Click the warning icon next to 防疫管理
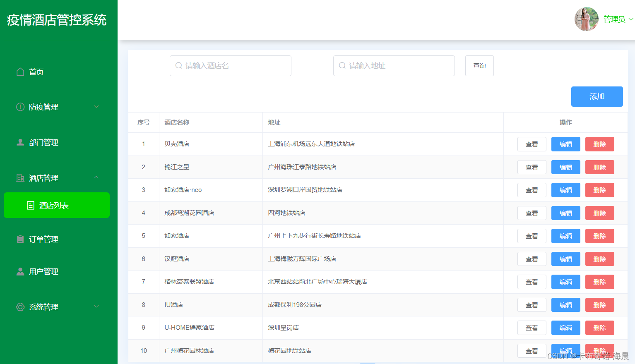This screenshot has height=364, width=635. pos(20,107)
